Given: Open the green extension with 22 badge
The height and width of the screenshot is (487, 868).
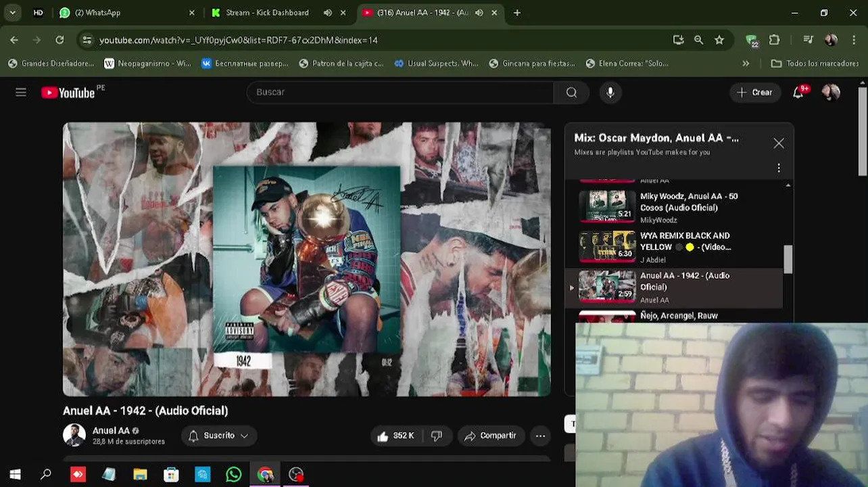Looking at the screenshot, I should click(x=752, y=41).
